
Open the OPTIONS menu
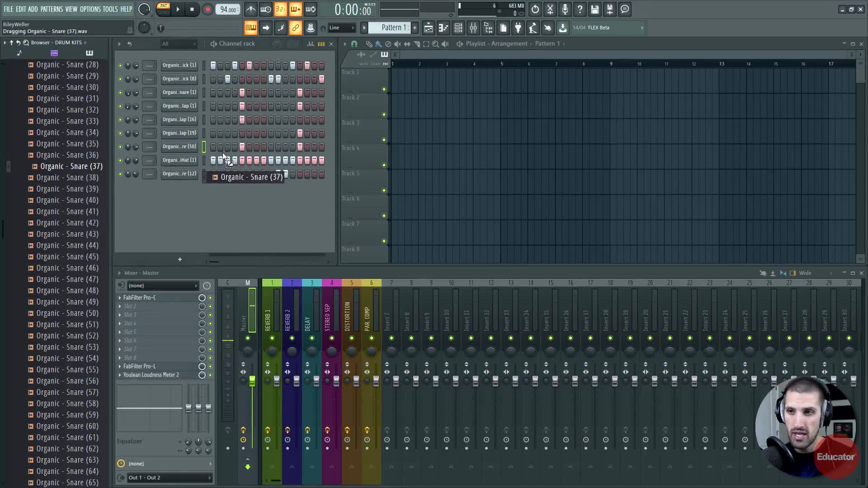(90, 9)
